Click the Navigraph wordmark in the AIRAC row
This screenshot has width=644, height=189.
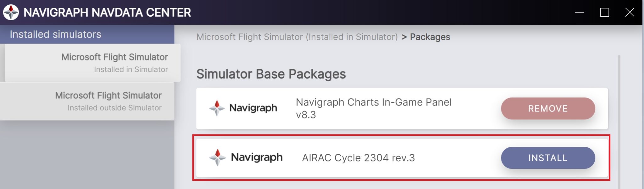pyautogui.click(x=257, y=157)
